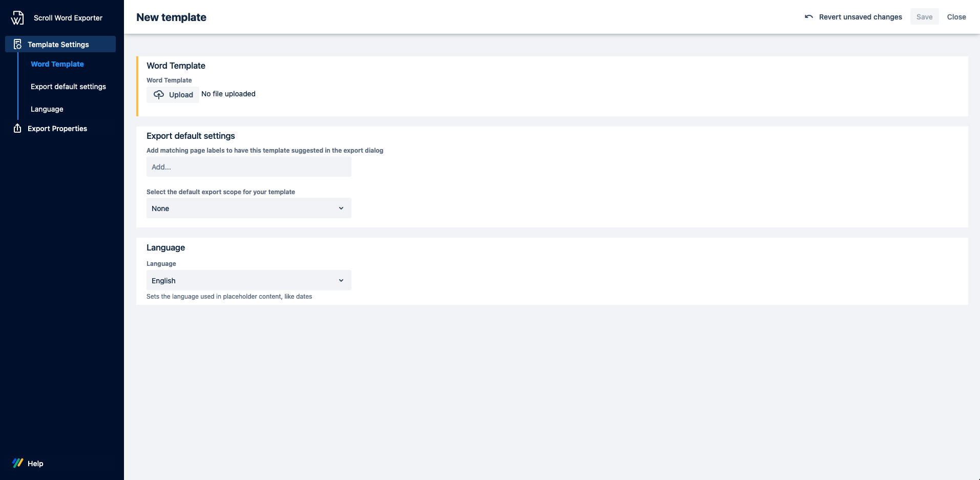This screenshot has width=980, height=480.
Task: Click the Upload button label
Action: 181,95
